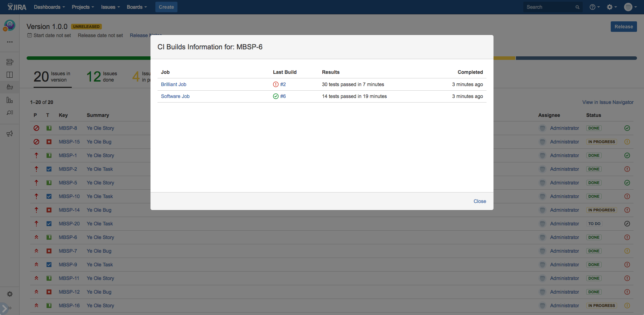Click build success icon for MBSP-1
The image size is (644, 315).
coord(627,155)
